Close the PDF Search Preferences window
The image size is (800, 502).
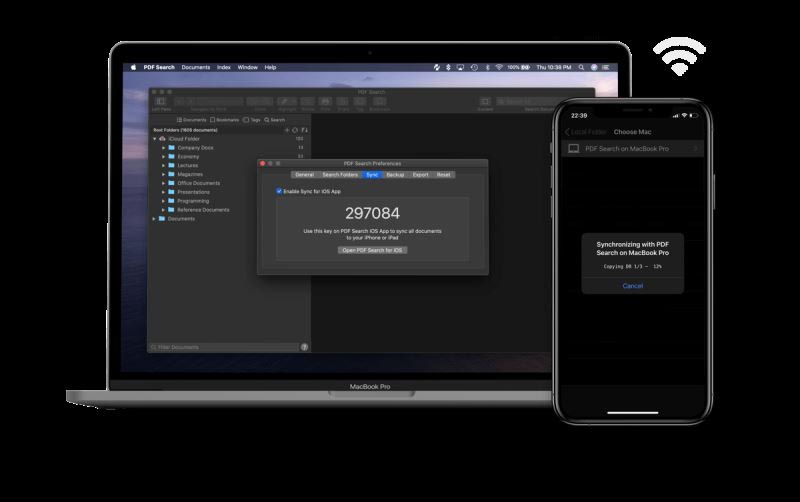(263, 164)
